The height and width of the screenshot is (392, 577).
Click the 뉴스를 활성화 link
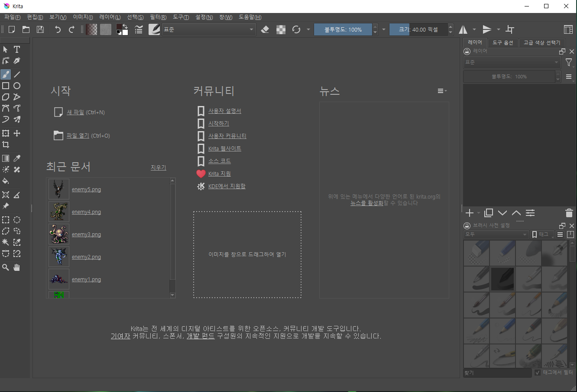coord(367,203)
